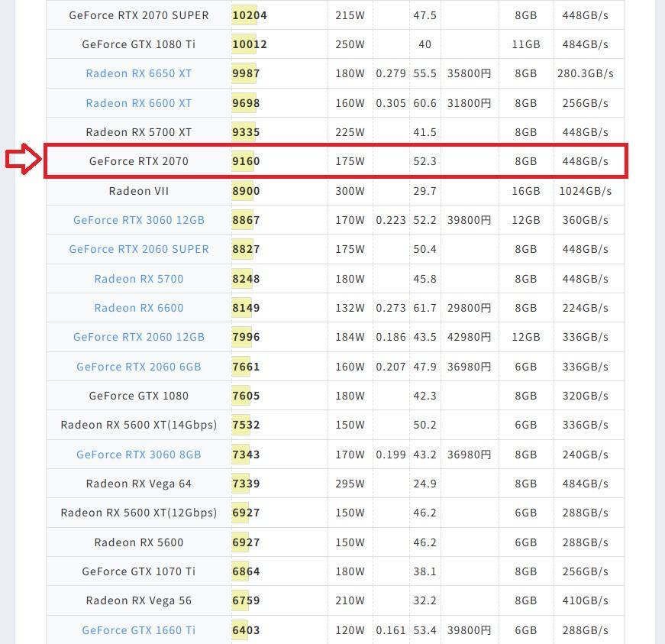Select the Radeon RX Vega 64 name
The height and width of the screenshot is (644, 665).
[x=139, y=484]
